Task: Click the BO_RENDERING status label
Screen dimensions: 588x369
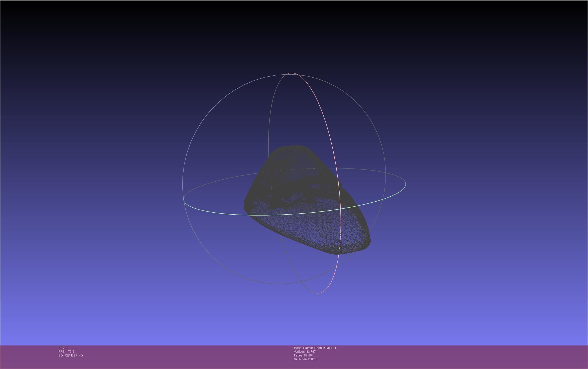Action: tap(71, 355)
